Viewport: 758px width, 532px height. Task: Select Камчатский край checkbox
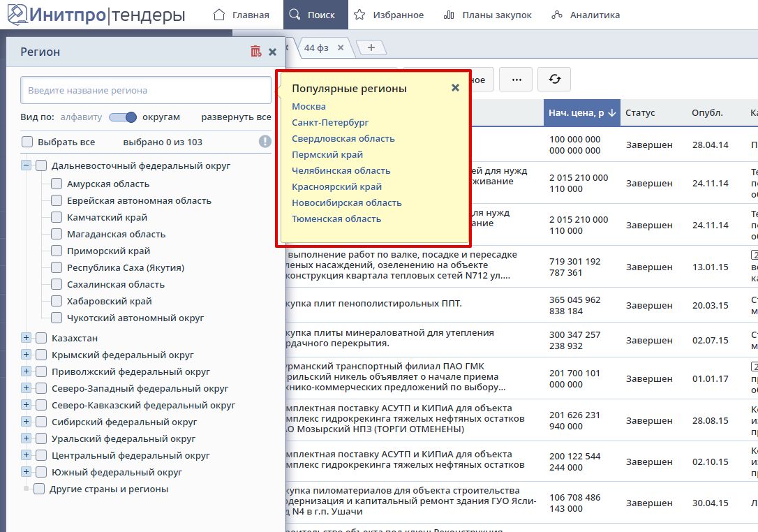(x=57, y=218)
